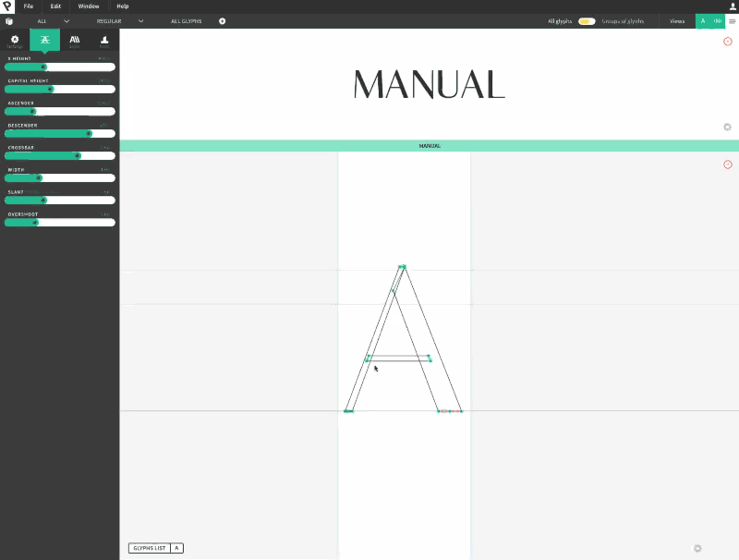Select the active green Func parameters tab
Screen dimensions: 739x560
[x=44, y=41]
